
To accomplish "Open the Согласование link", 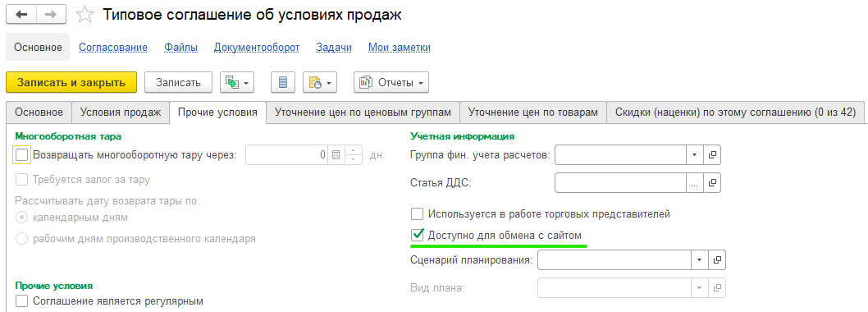I will (113, 48).
